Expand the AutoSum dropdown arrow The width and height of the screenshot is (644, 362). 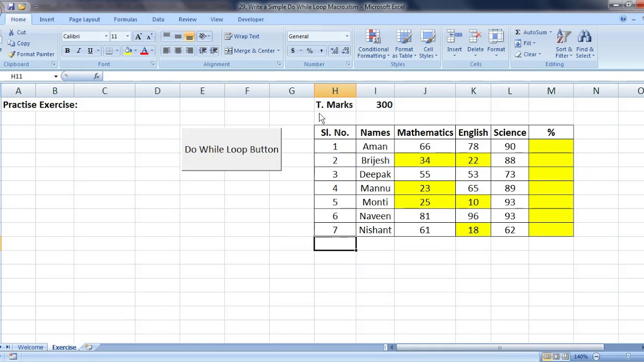tap(550, 32)
